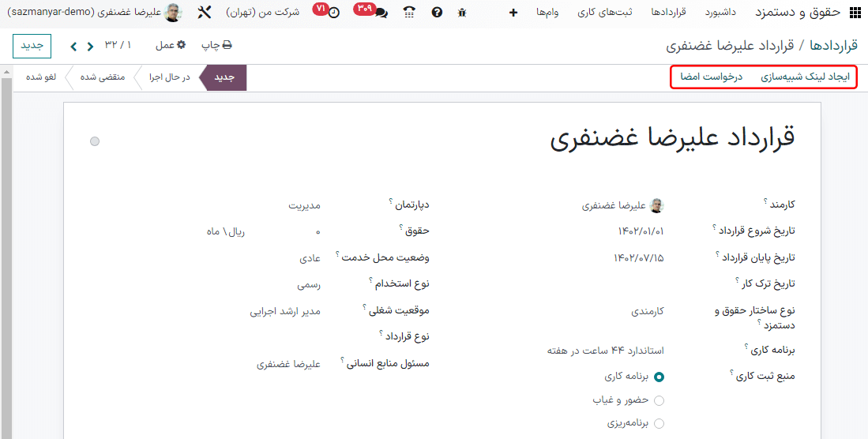Open the عمل action dropdown
868x439 pixels.
click(x=170, y=46)
